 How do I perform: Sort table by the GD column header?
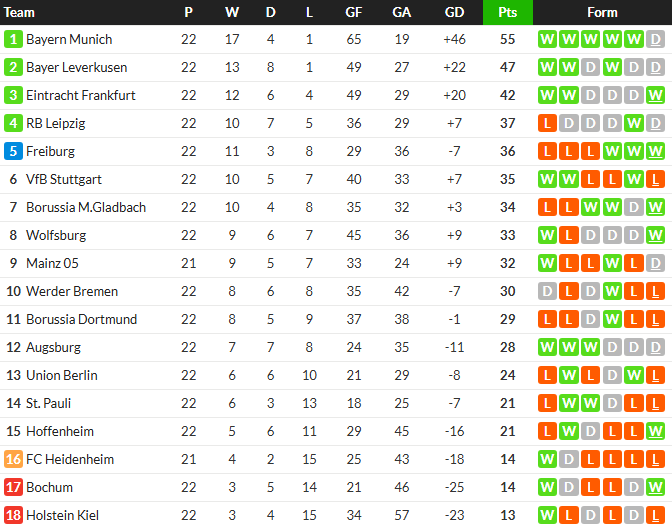pyautogui.click(x=454, y=12)
